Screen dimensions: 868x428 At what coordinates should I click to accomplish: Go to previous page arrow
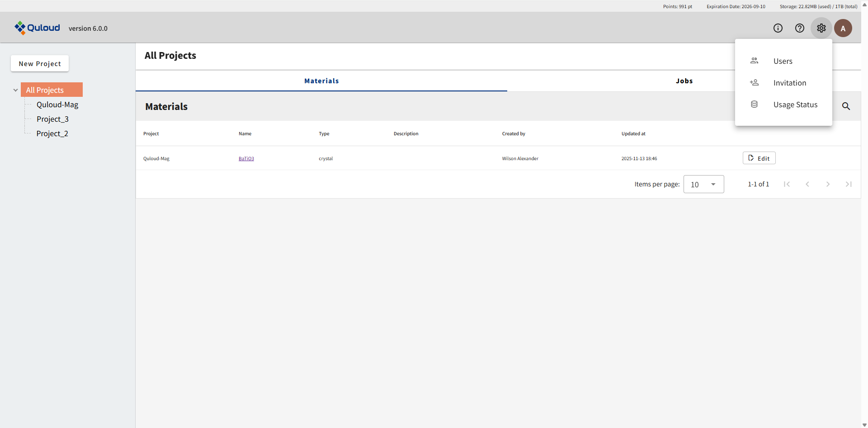(807, 184)
